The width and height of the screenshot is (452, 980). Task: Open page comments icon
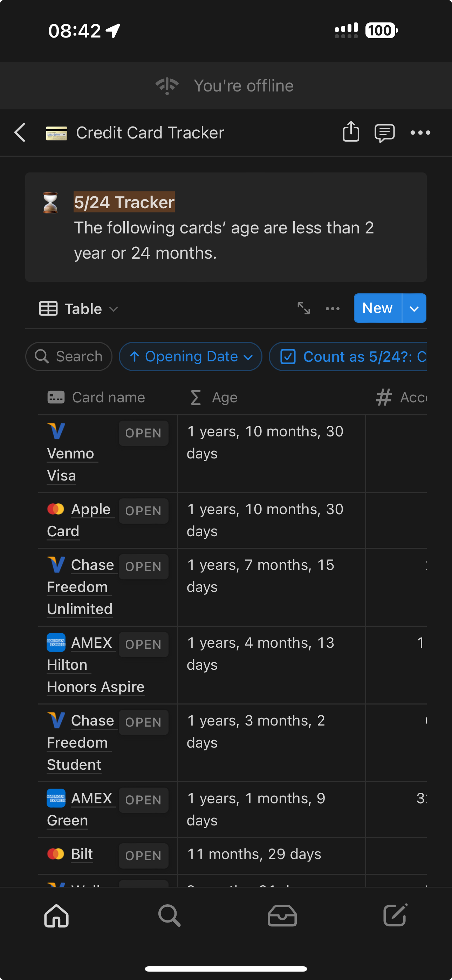(x=384, y=133)
